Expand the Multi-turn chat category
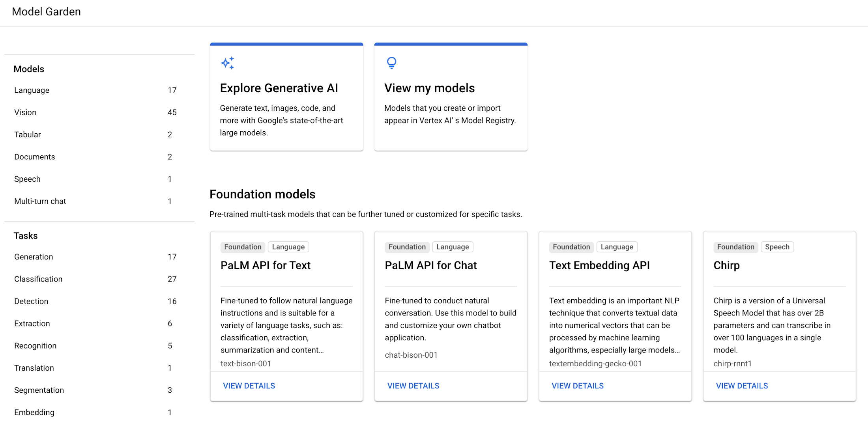Screen dimensions: 868x429 tap(40, 201)
